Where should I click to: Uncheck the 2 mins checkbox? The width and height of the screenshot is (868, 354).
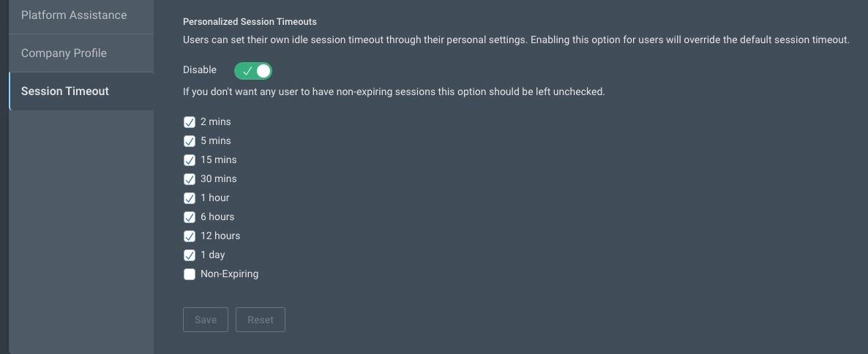click(190, 122)
